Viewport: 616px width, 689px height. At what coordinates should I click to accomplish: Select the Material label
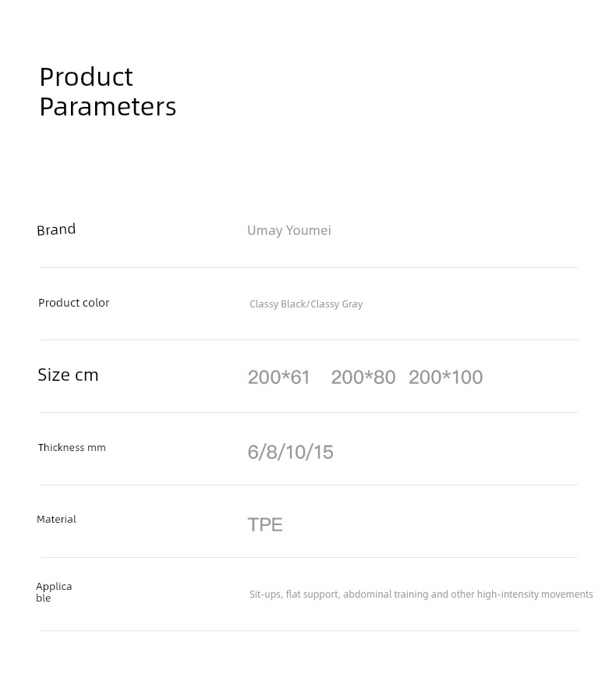[56, 520]
